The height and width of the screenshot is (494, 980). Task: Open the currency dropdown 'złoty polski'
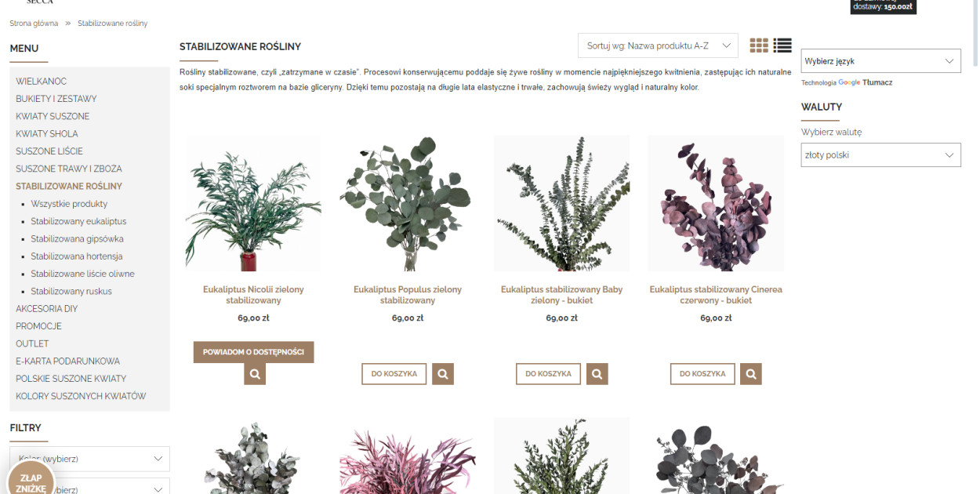[x=880, y=155]
